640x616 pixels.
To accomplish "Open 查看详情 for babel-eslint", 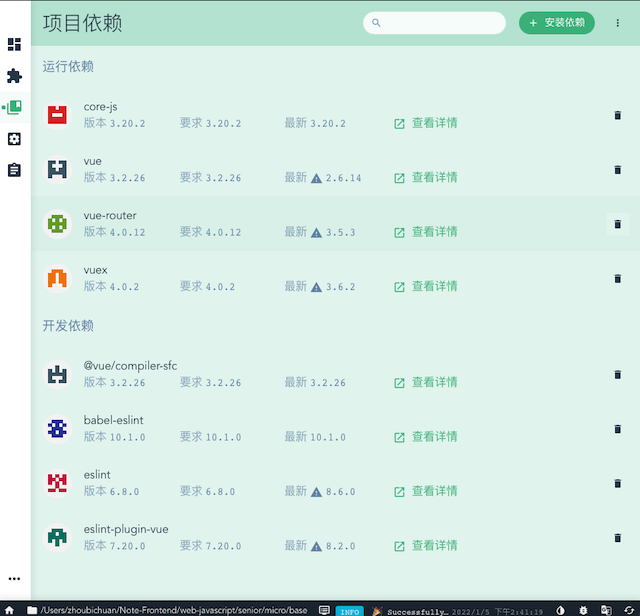I will [x=426, y=437].
